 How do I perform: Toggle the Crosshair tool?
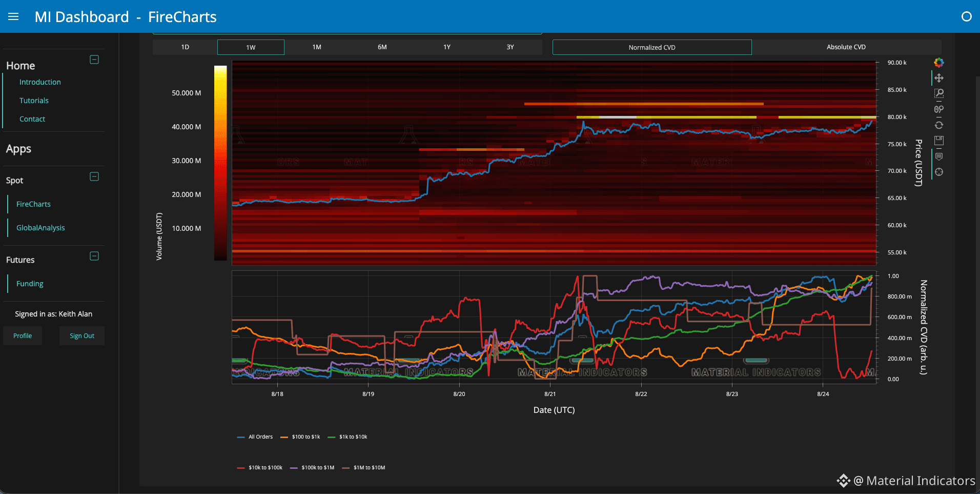(x=938, y=172)
